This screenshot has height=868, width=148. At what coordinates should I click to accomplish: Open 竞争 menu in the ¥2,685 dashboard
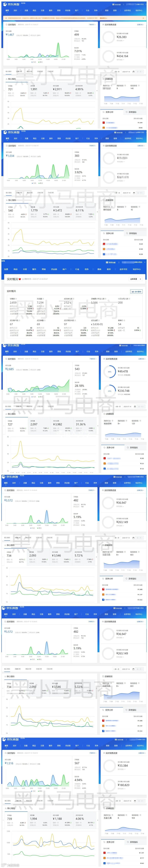coord(96,351)
